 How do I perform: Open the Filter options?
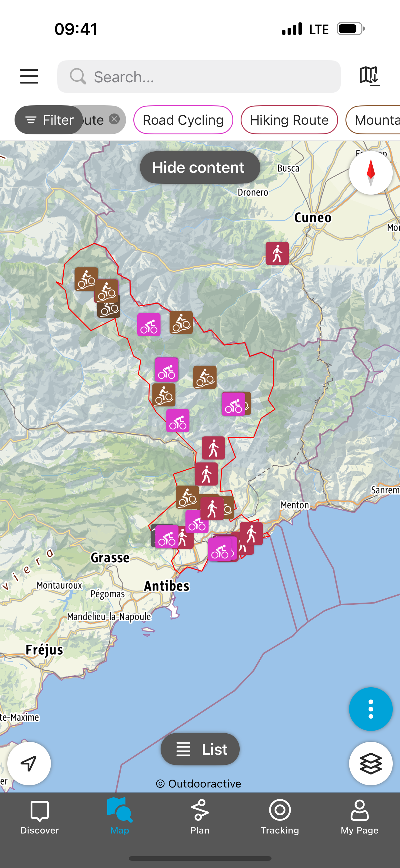49,120
